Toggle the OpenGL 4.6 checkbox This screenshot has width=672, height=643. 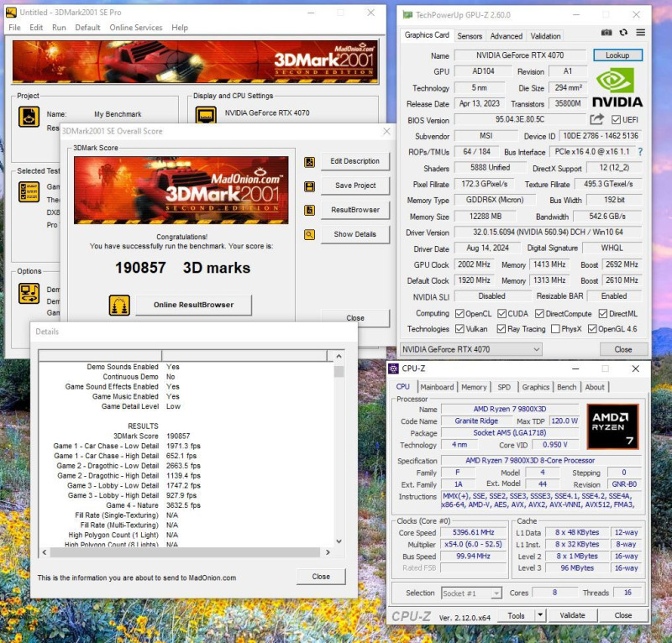(593, 329)
